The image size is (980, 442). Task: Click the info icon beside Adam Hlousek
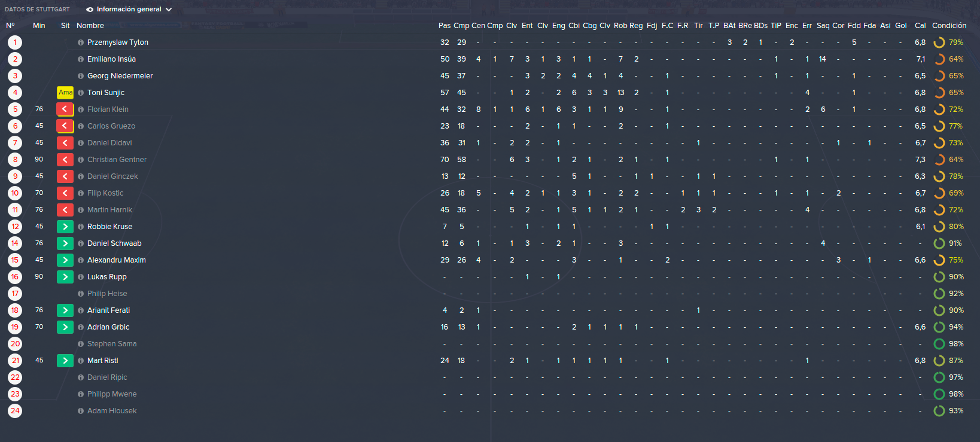pos(81,411)
